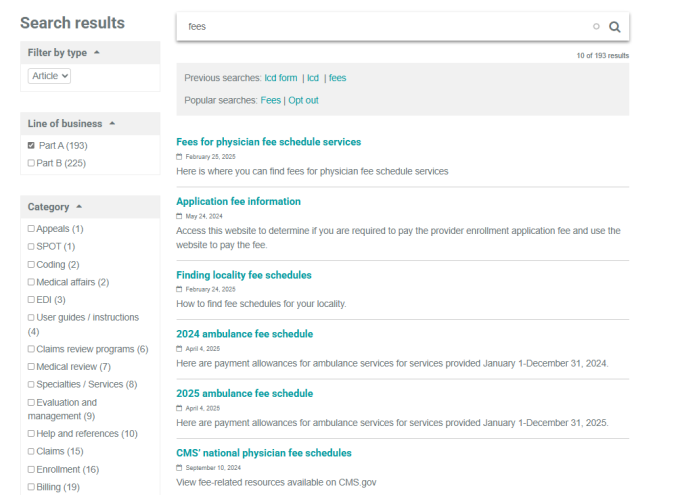
Task: Open Fees for physician fee schedule services
Action: coord(268,142)
